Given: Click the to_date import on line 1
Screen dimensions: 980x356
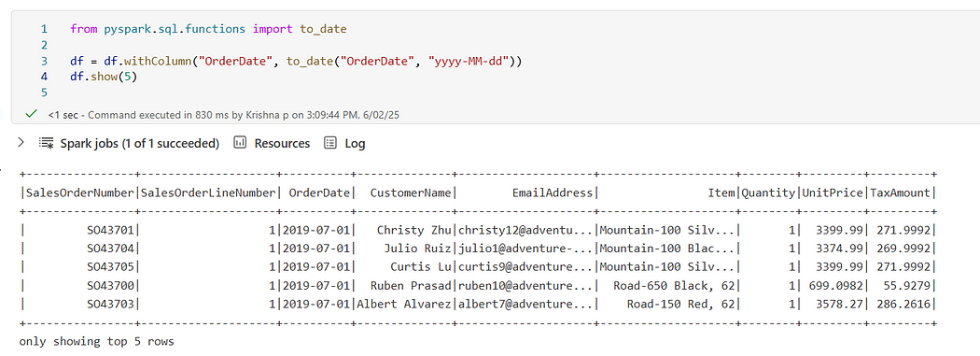Looking at the screenshot, I should (323, 29).
